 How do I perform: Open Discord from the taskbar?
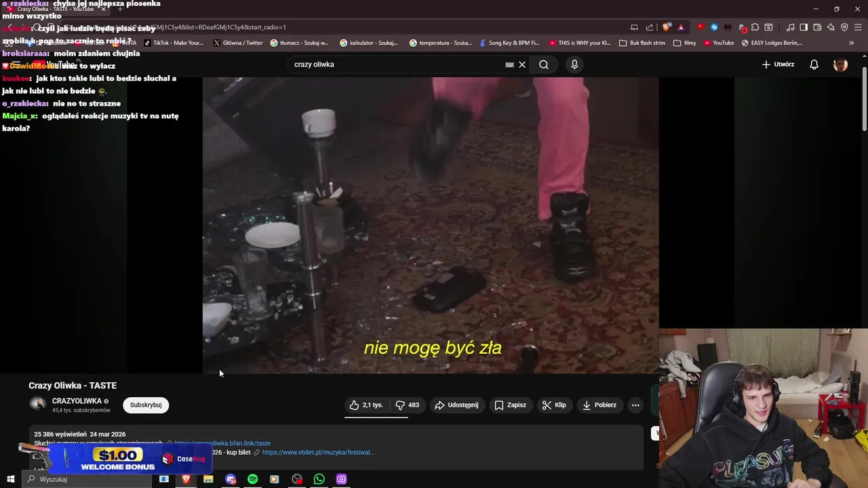231,479
